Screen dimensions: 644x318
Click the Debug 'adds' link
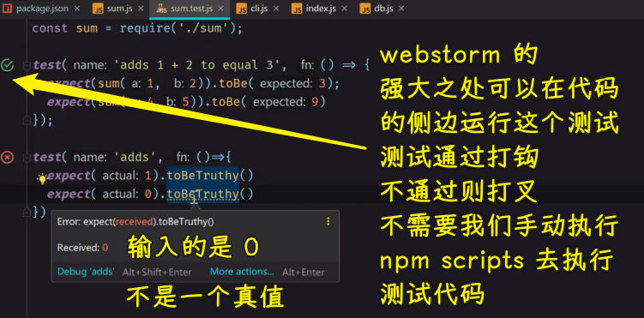(86, 272)
